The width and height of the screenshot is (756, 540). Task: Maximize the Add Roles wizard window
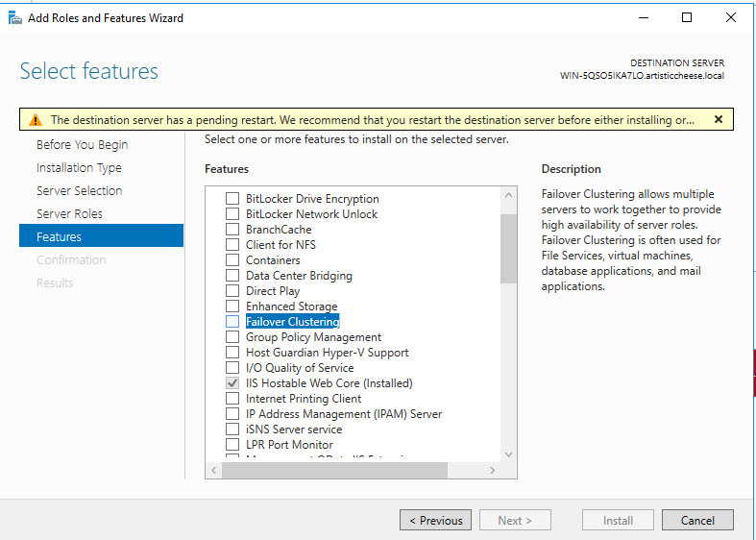[686, 17]
